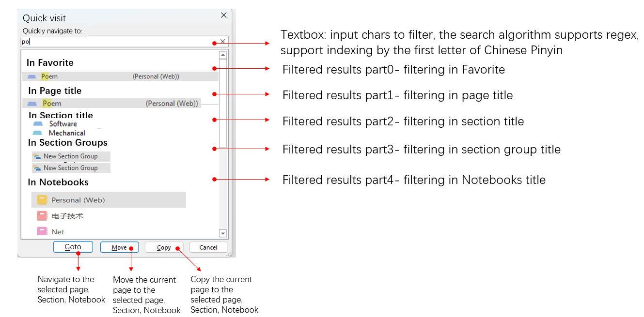This screenshot has width=644, height=317.
Task: Close the Quick visit dialog
Action: 223,15
